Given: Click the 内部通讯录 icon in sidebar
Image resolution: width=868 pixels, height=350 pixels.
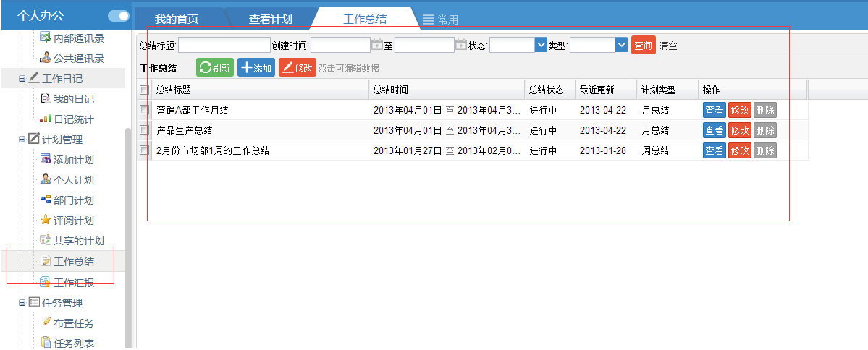Looking at the screenshot, I should click(x=46, y=38).
